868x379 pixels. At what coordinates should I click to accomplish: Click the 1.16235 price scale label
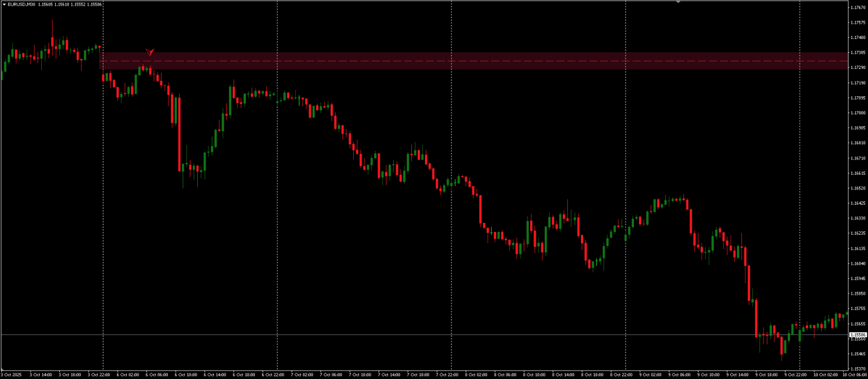click(x=857, y=233)
